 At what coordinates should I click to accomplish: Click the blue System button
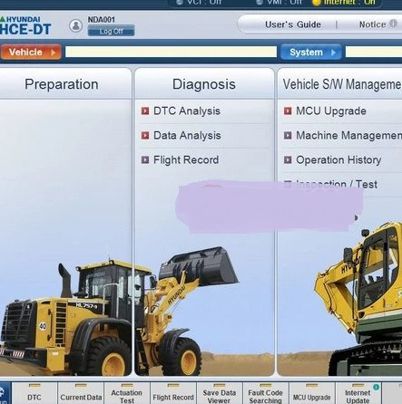[311, 52]
